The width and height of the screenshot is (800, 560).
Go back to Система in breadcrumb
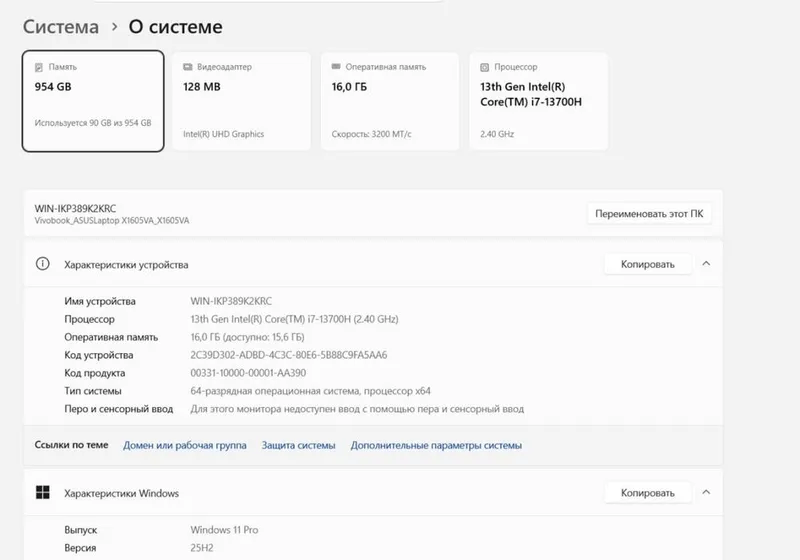pyautogui.click(x=61, y=27)
